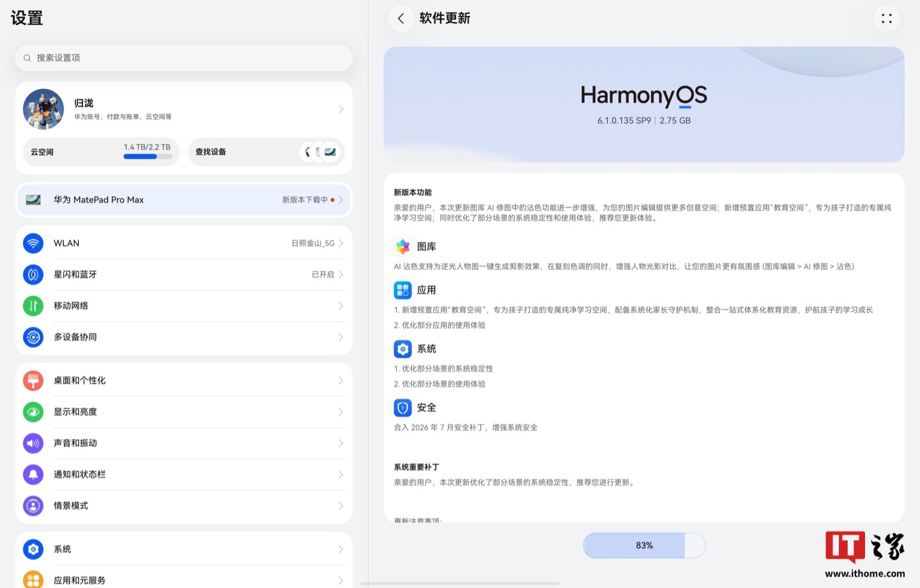The height and width of the screenshot is (588, 920).
Task: Select the 应用和元服务 orange icon
Action: (33, 580)
